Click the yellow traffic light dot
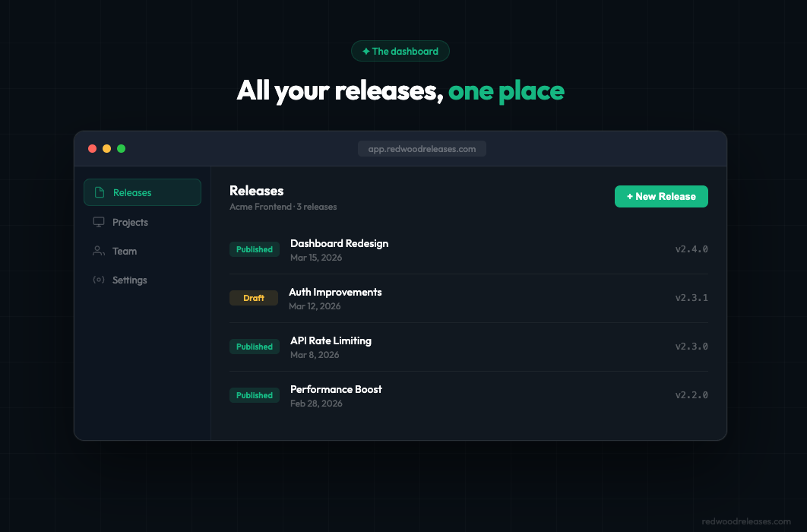Screen dimensions: 807x532 click(106, 148)
